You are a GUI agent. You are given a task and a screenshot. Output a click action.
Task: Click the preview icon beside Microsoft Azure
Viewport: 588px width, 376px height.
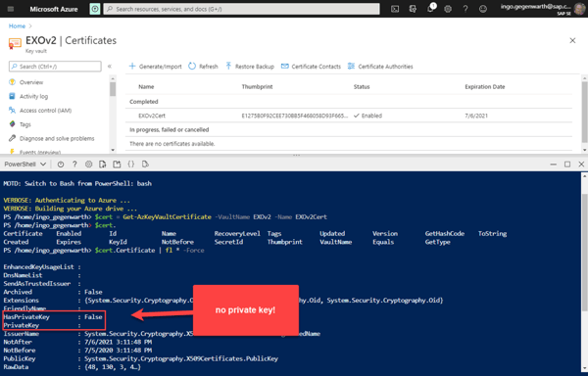click(x=95, y=9)
